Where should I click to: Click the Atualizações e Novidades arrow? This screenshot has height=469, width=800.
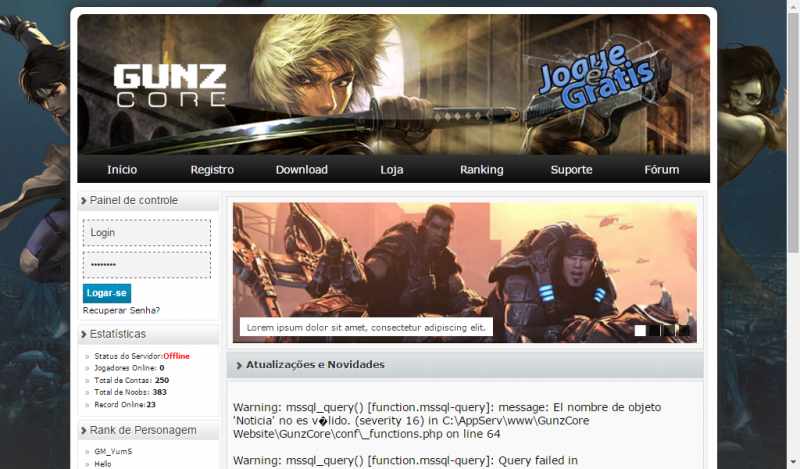[239, 365]
